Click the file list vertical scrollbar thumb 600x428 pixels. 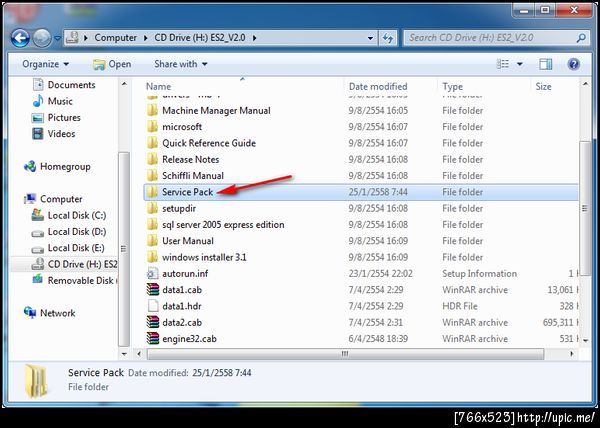tap(584, 208)
